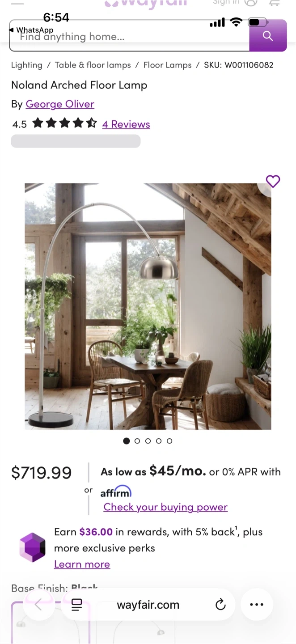Reload page using the refresh icon

[x=220, y=605]
